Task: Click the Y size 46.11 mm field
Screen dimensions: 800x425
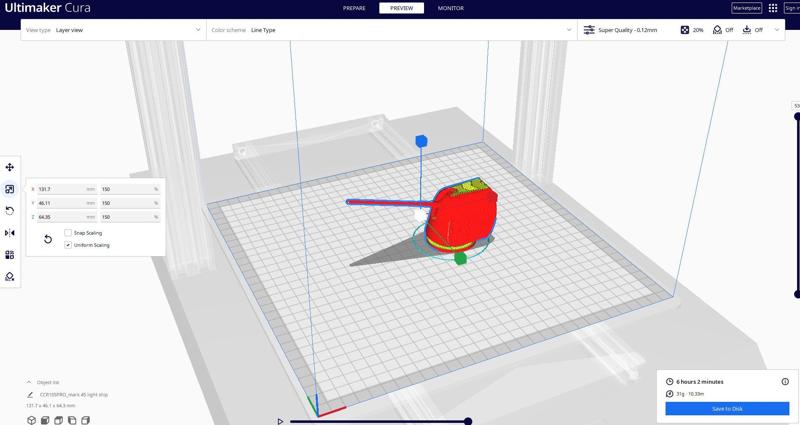Action: 67,203
